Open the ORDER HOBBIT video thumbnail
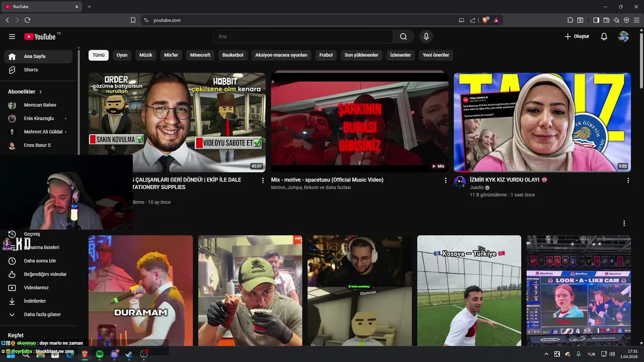The image size is (644, 362). click(x=177, y=122)
